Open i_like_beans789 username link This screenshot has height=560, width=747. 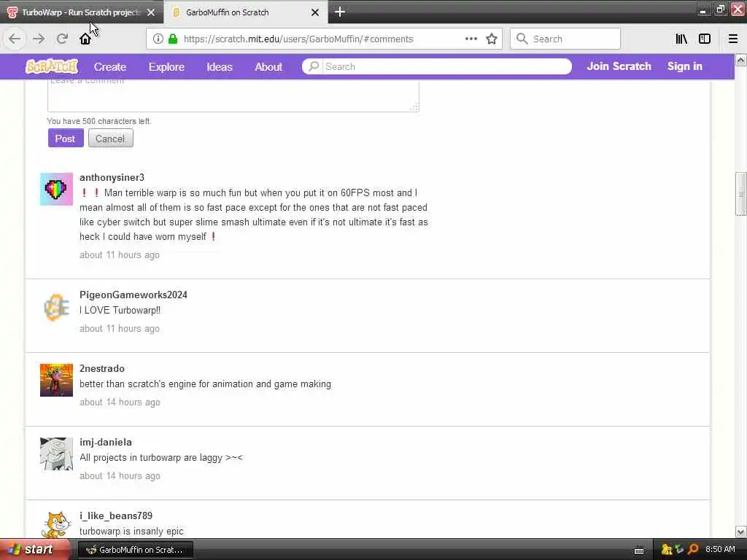point(116,516)
